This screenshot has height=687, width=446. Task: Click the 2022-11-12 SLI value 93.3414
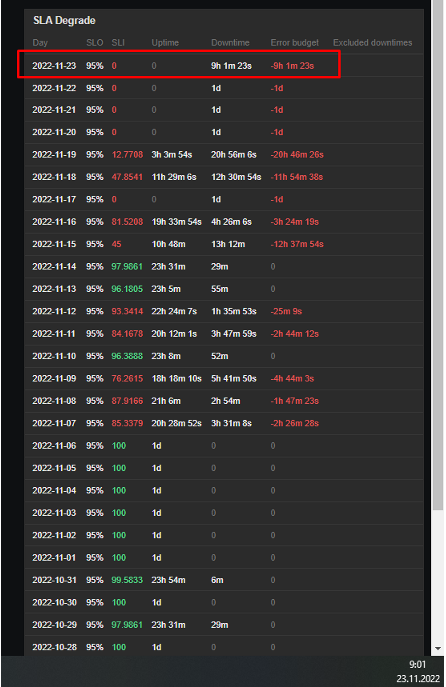coord(127,312)
